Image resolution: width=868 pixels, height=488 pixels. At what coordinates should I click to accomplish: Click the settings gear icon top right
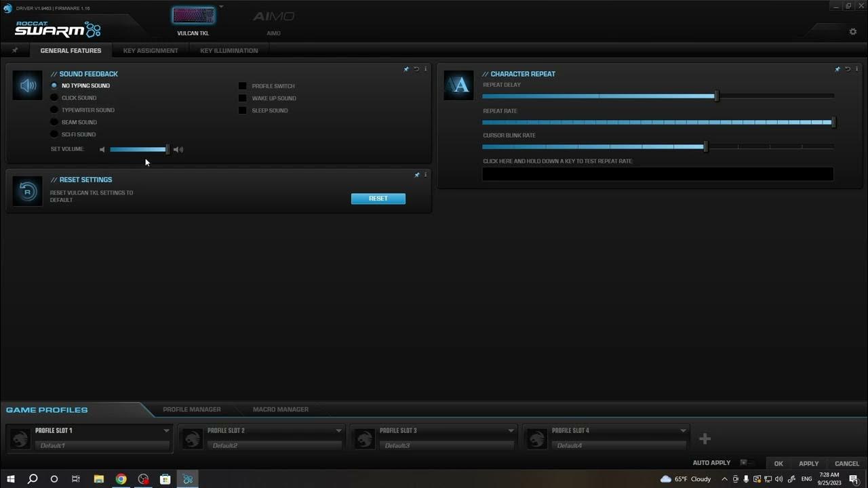click(853, 32)
